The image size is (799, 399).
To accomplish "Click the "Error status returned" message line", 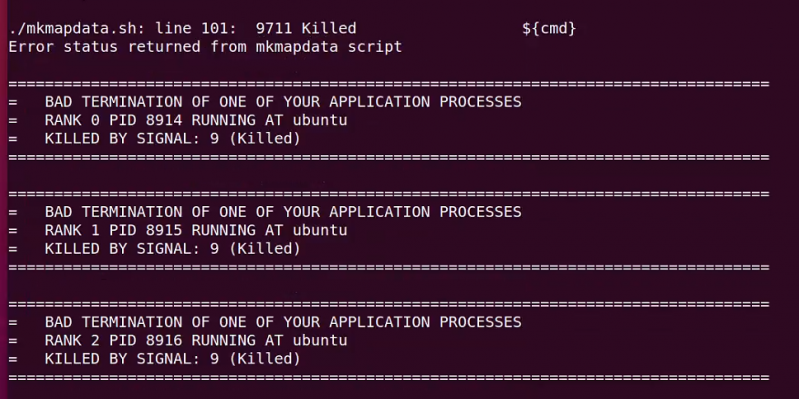I will tap(205, 47).
